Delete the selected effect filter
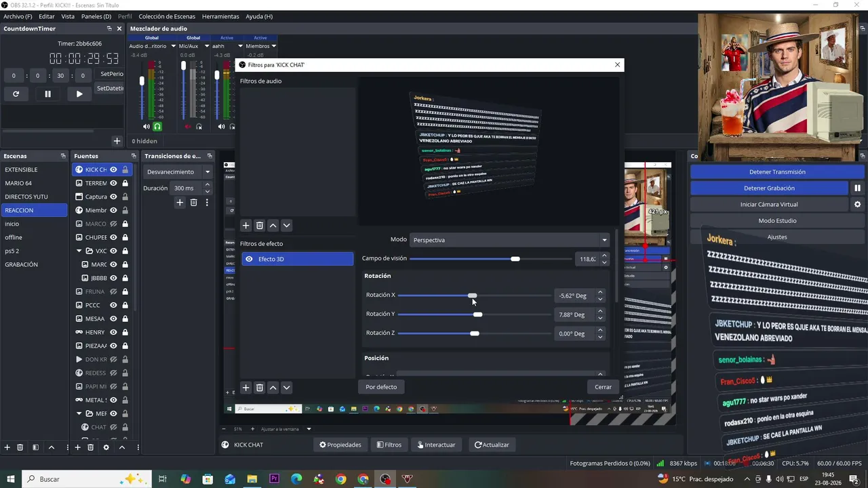 tap(259, 388)
